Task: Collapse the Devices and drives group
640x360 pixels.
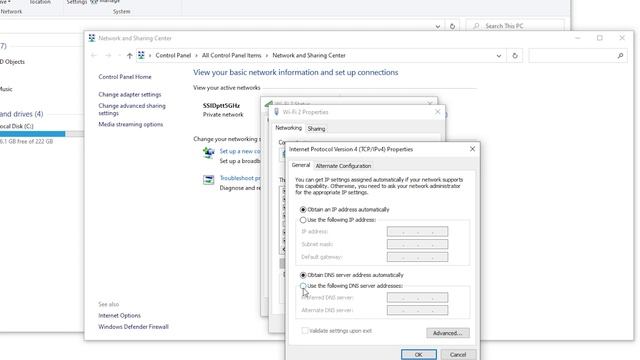Action: tap(21, 114)
